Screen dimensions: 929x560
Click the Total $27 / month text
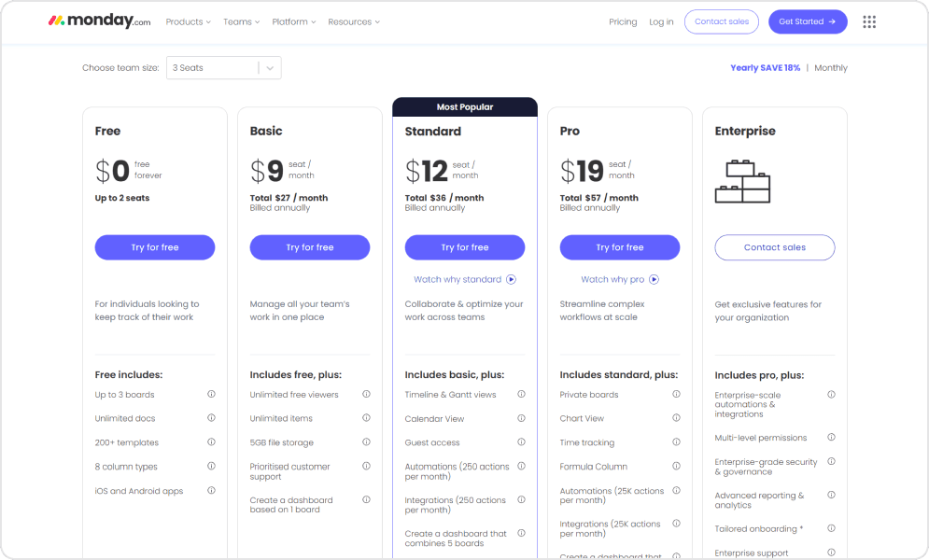(289, 198)
